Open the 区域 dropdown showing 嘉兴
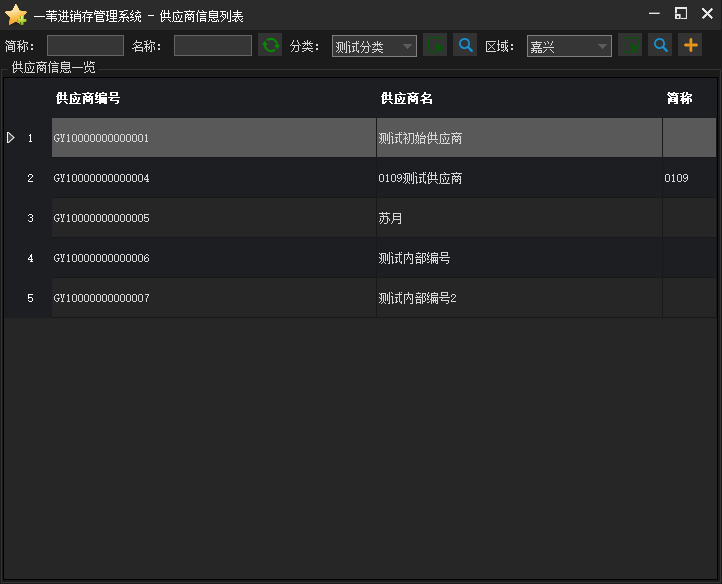 [569, 46]
